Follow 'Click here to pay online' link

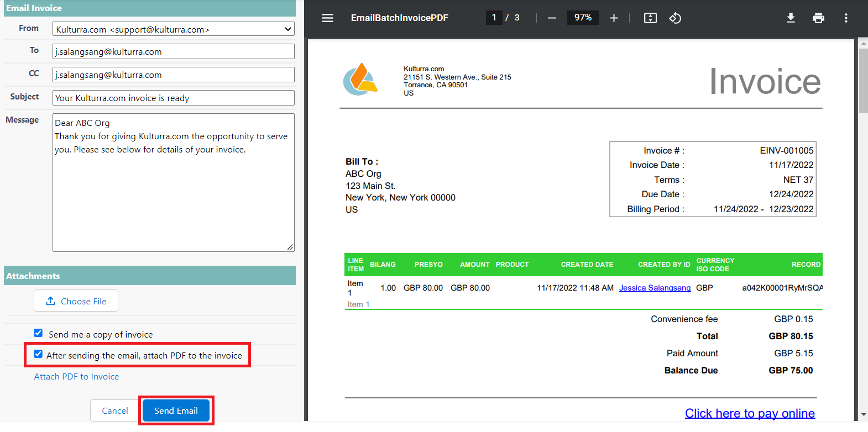point(750,413)
